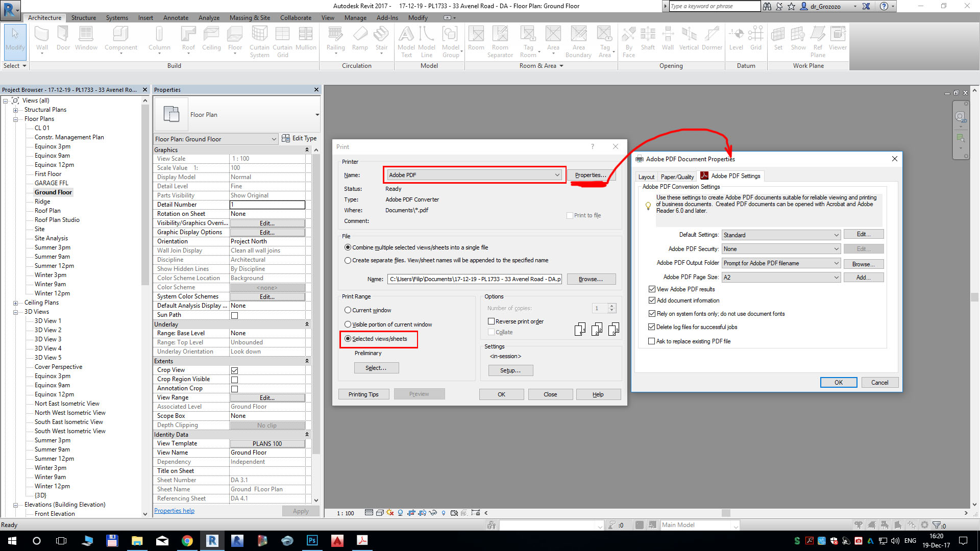Open Adobe PDF Output Folder dropdown
Screen dimensions: 980x551
(781, 263)
